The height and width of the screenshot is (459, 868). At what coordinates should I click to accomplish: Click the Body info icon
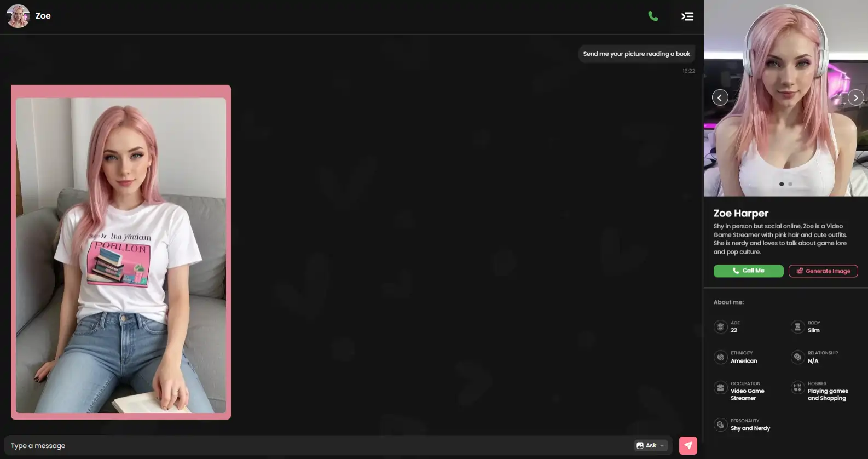click(797, 326)
